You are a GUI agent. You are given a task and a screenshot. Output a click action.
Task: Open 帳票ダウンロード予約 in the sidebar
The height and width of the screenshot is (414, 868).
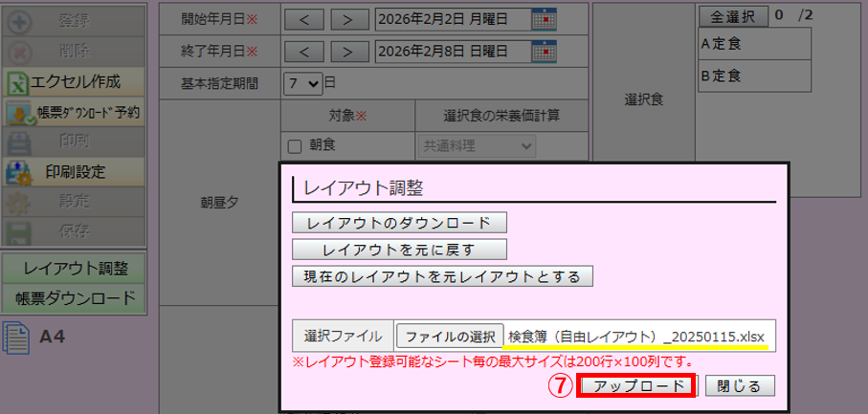click(76, 113)
